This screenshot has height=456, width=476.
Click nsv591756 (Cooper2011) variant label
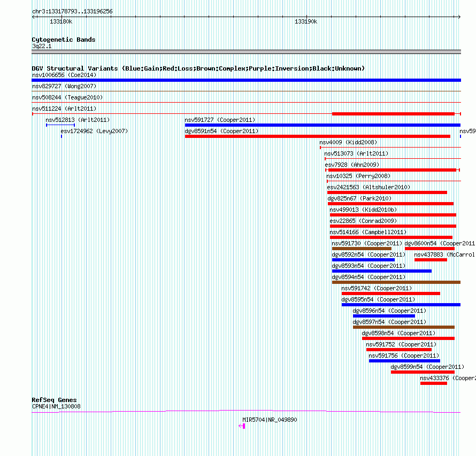coord(404,355)
